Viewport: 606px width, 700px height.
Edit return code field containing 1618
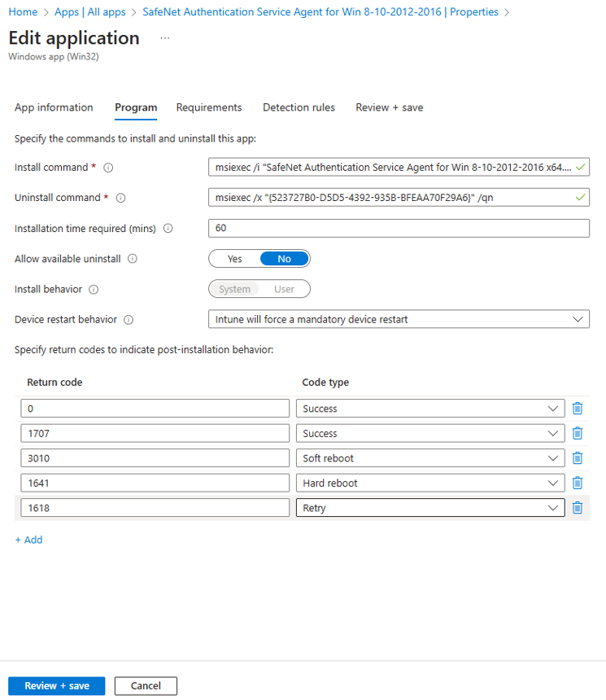coord(155,508)
